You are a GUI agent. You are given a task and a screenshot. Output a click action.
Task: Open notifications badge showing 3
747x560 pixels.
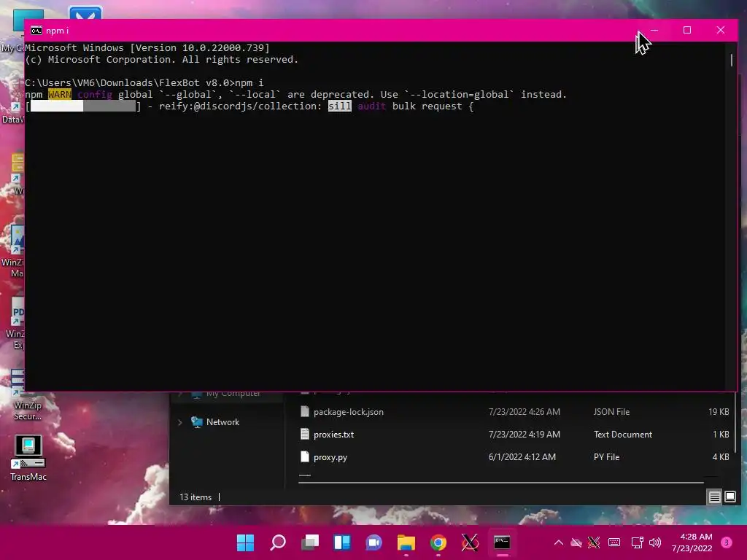click(727, 542)
